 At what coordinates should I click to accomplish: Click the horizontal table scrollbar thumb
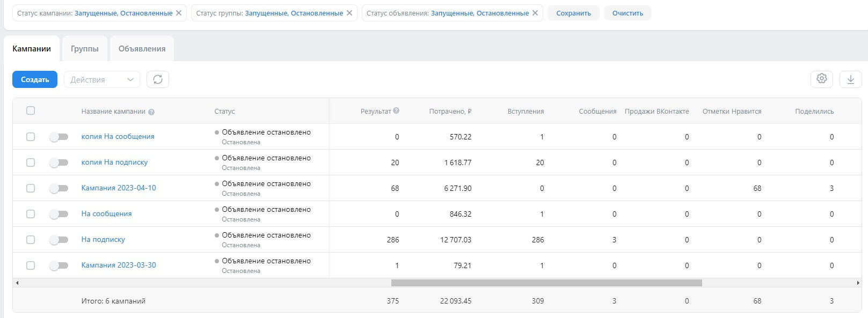point(546,283)
